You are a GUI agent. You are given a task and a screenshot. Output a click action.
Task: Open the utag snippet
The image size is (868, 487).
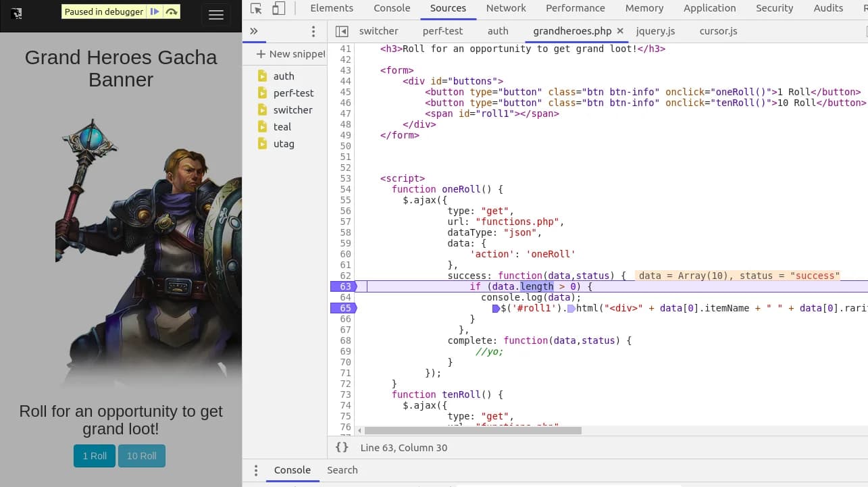click(x=283, y=143)
